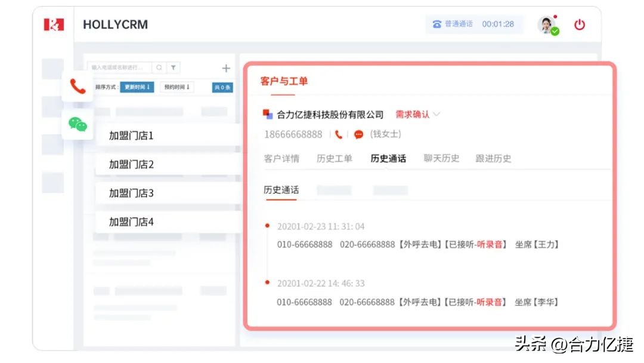Add new item with plus icon

point(226,68)
